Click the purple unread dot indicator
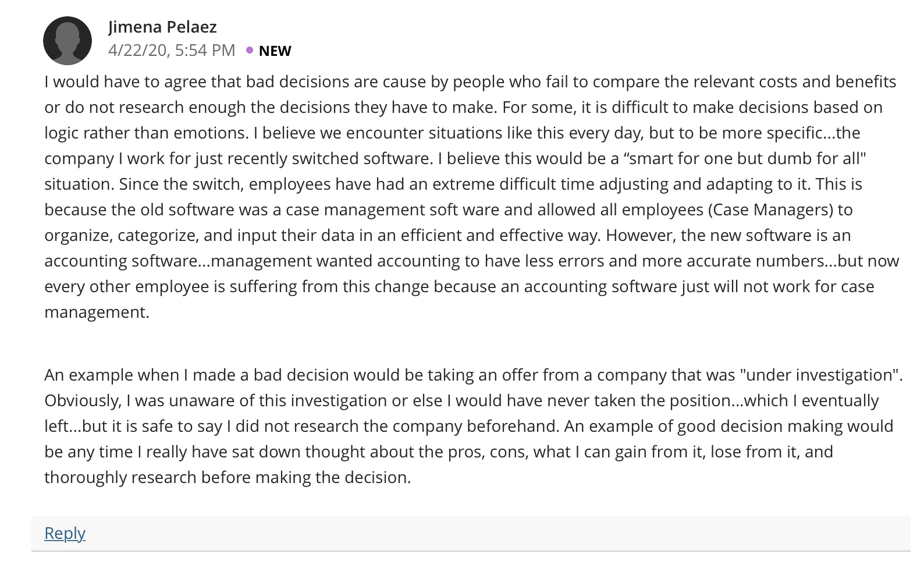Viewport: 924px width, 561px height. pyautogui.click(x=249, y=51)
